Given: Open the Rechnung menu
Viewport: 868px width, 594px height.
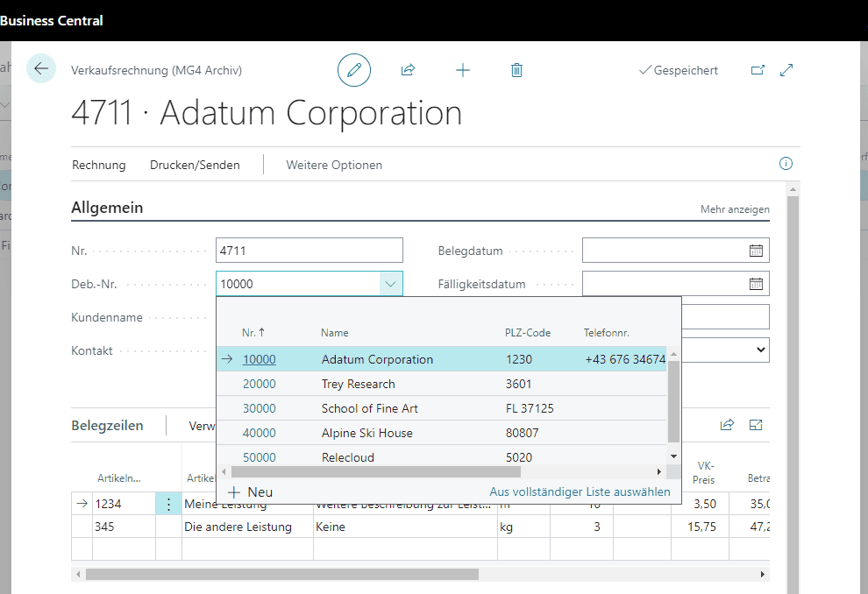Looking at the screenshot, I should (x=99, y=165).
